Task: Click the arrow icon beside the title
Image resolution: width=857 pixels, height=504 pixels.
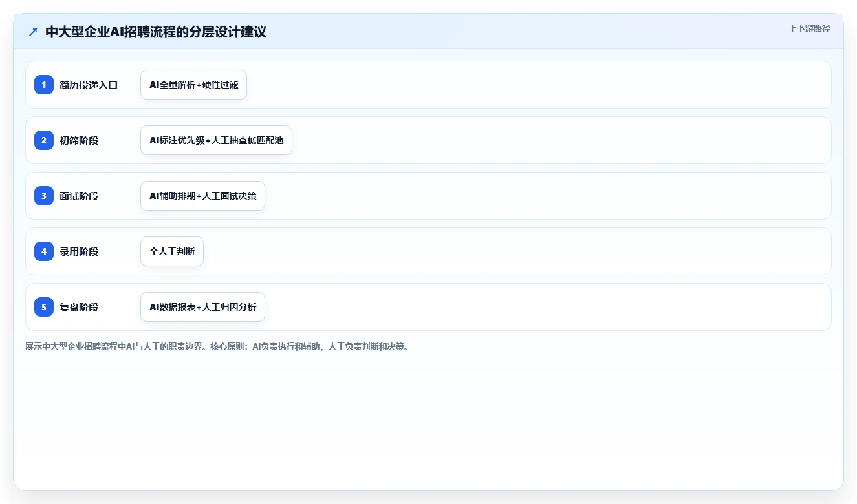Action: click(x=33, y=32)
